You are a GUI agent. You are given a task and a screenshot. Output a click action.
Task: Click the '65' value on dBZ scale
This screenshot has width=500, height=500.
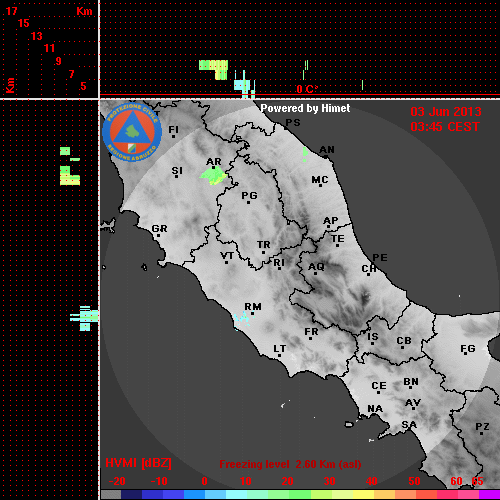pyautogui.click(x=477, y=481)
